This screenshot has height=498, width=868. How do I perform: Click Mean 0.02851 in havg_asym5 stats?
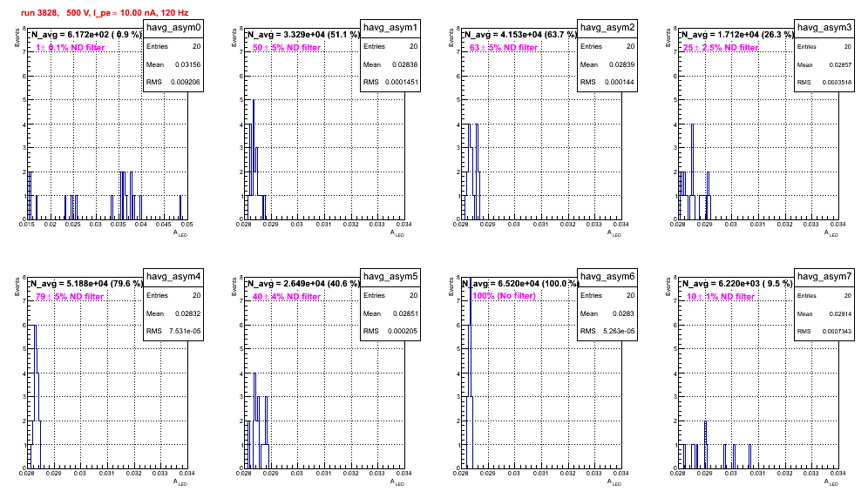pos(390,313)
